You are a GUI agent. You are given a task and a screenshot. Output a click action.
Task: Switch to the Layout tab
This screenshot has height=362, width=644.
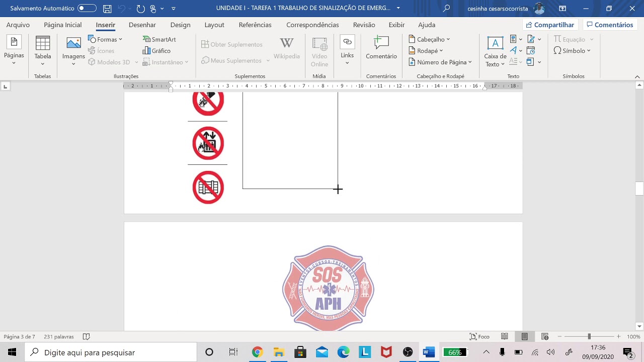(214, 25)
